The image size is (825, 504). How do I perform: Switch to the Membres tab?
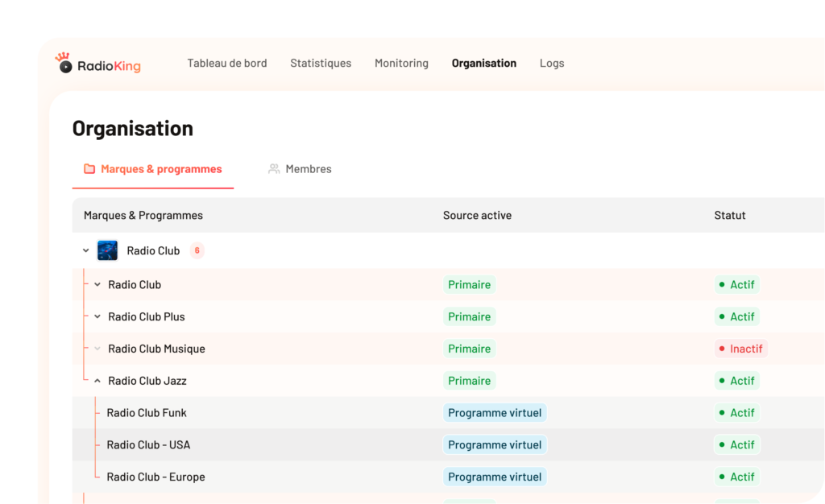click(308, 169)
